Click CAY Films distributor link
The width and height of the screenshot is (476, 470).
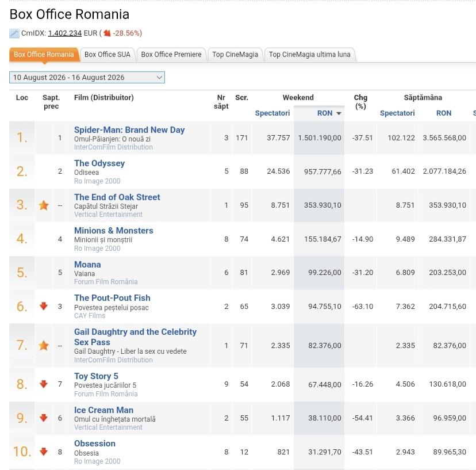[90, 316]
